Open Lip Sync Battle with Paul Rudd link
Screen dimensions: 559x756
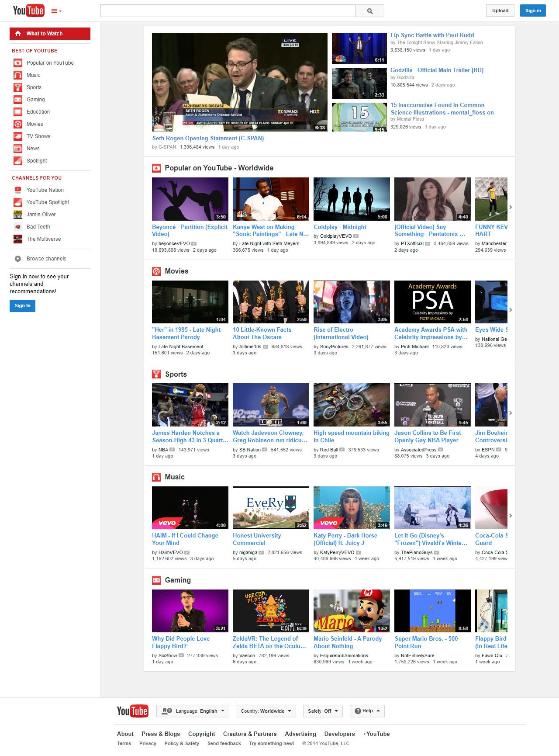432,35
